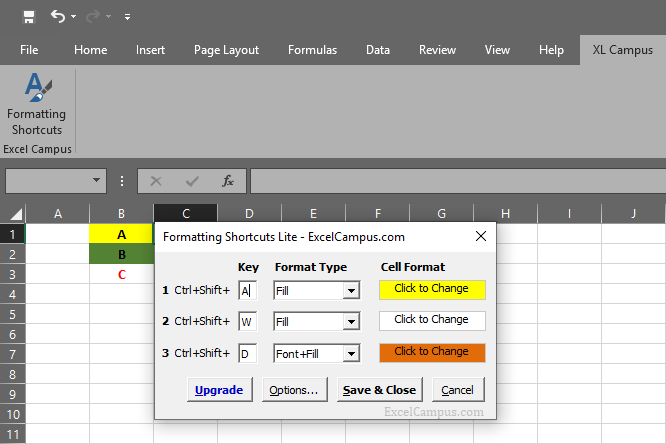This screenshot has height=444, width=666.
Task: Click Key field for shortcut 1
Action: [248, 291]
